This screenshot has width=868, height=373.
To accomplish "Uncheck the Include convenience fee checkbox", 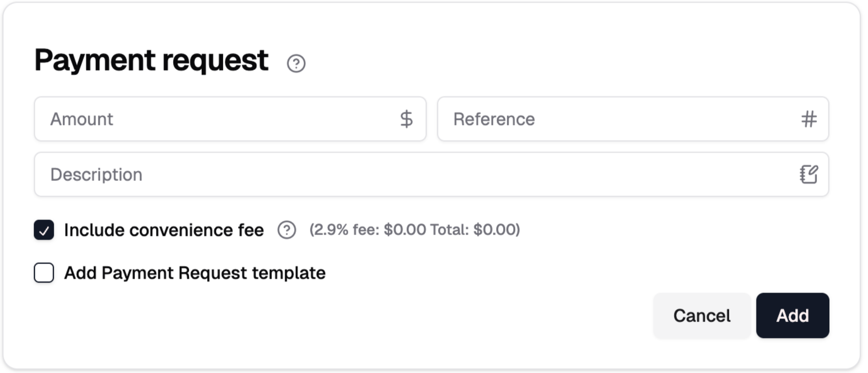I will tap(44, 230).
